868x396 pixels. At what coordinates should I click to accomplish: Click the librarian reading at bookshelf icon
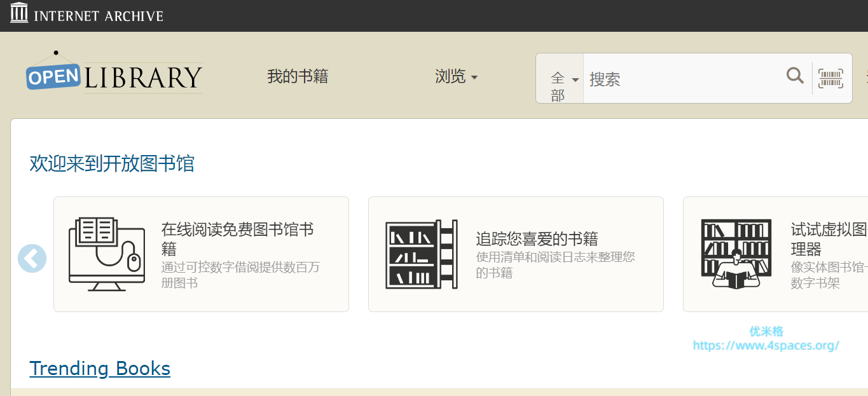pos(736,254)
